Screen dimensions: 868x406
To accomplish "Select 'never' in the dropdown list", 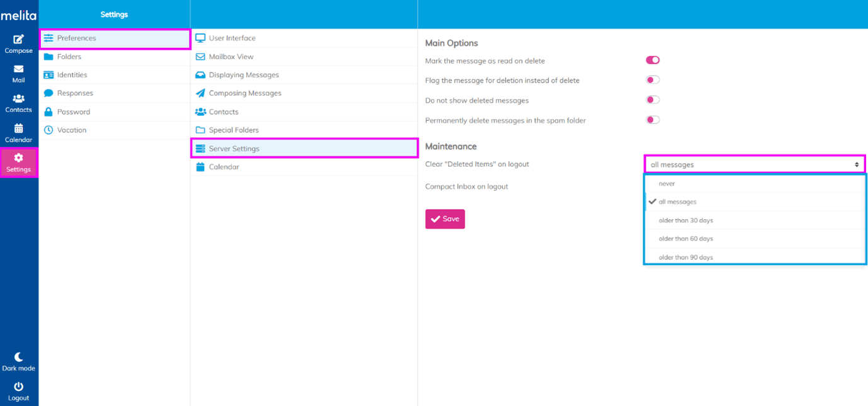I will [667, 184].
